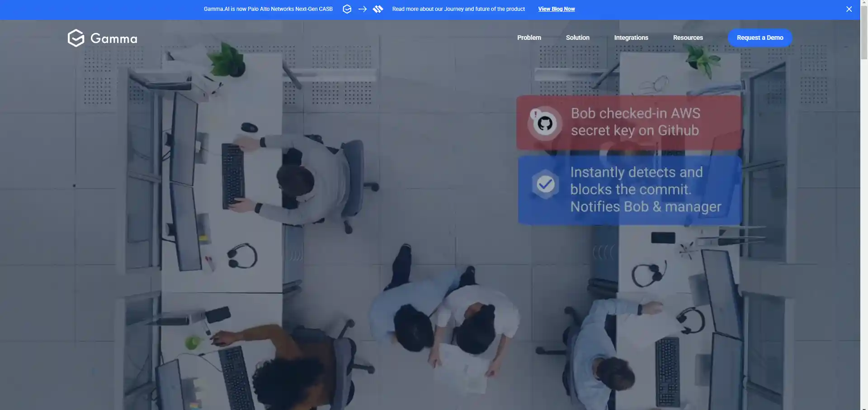Click the right arrow icon in the banner
Image resolution: width=868 pixels, height=410 pixels.
coord(362,9)
